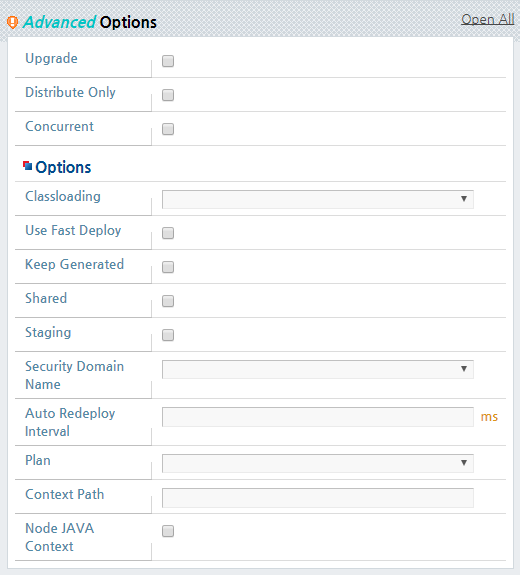Focus the Auto Redeploy Interval field
Viewport: 520px width, 575px height.
[318, 417]
